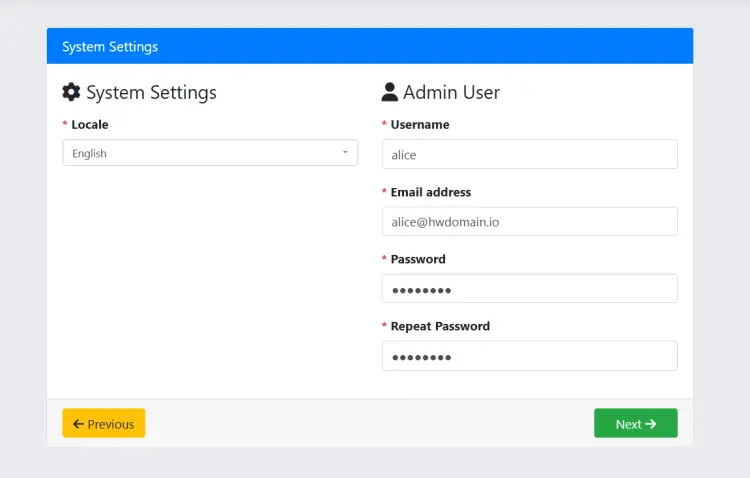The width and height of the screenshot is (750, 478).
Task: Click into the Email address input
Action: point(529,221)
